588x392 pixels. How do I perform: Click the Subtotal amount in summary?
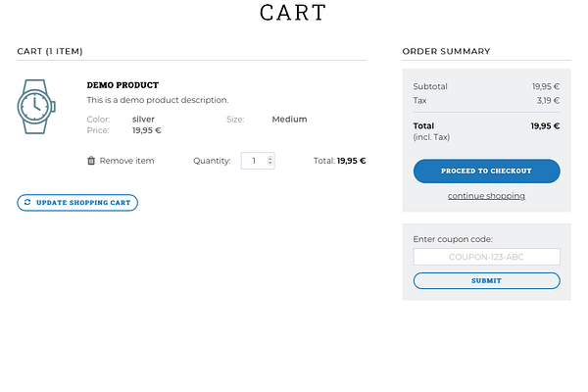tap(546, 86)
